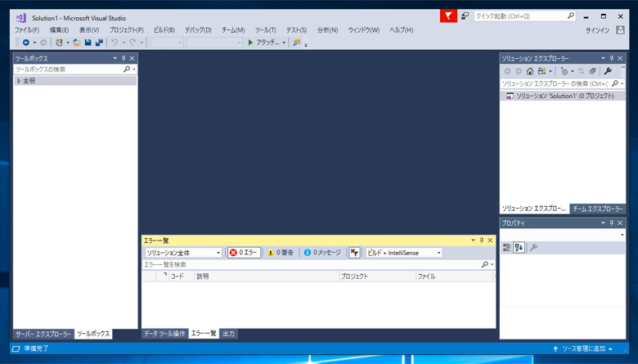Image resolution: width=638 pixels, height=364 pixels.
Task: Switch to the 出力 tab
Action: pos(229,334)
